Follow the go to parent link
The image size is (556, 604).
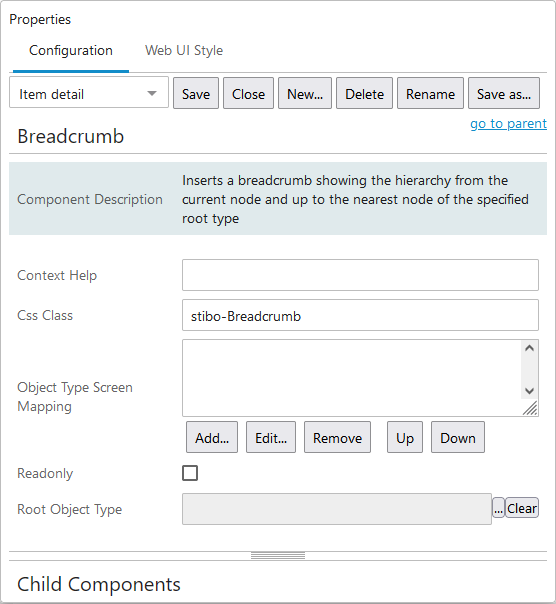point(508,124)
